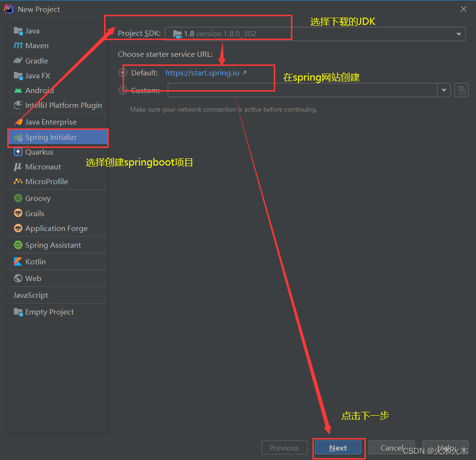Select JavaScript in the project type list
The height and width of the screenshot is (460, 476).
31,295
